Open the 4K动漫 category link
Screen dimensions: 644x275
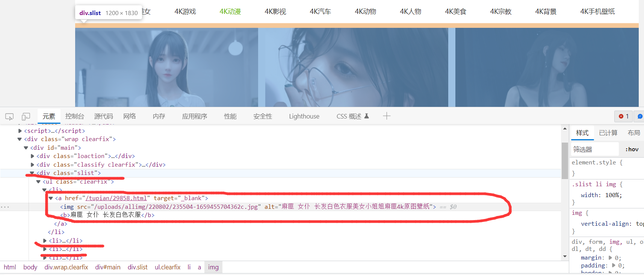(230, 12)
